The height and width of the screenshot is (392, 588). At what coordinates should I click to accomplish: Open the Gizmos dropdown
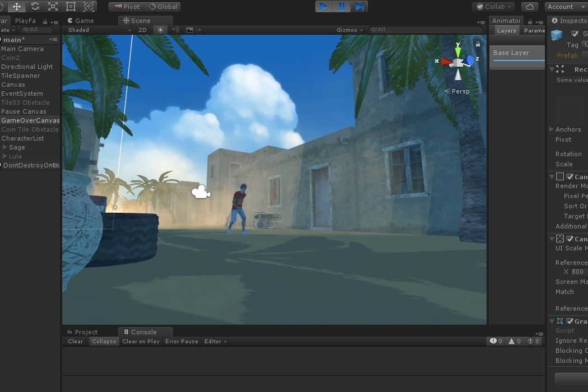[349, 30]
